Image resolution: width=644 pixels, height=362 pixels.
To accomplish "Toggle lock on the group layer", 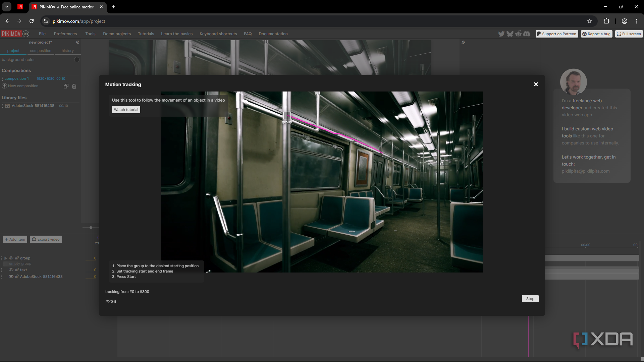I will pos(16,258).
